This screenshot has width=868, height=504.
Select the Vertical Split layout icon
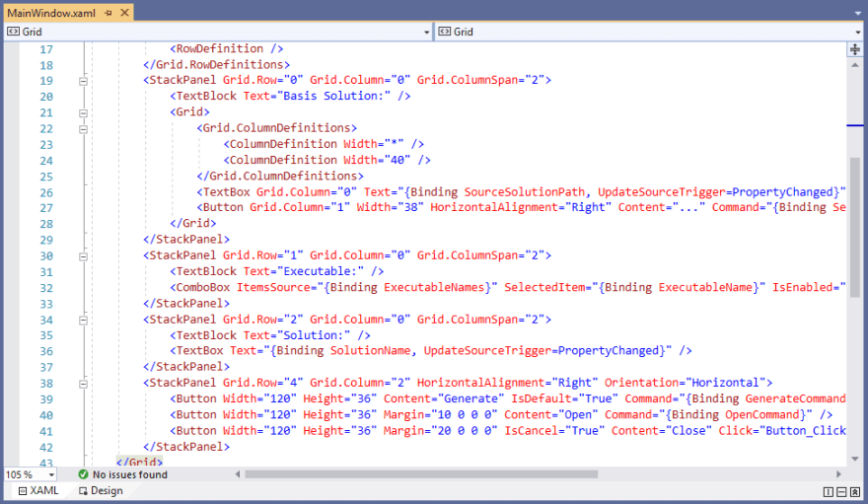click(829, 492)
